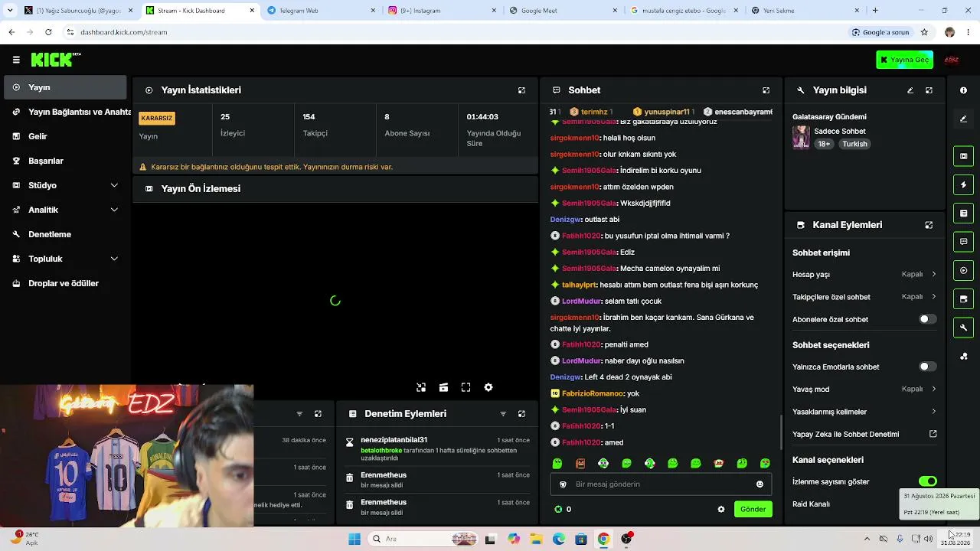Screen dimensions: 980x551
Task: Open Denetleme in the sidebar
Action: 64,234
